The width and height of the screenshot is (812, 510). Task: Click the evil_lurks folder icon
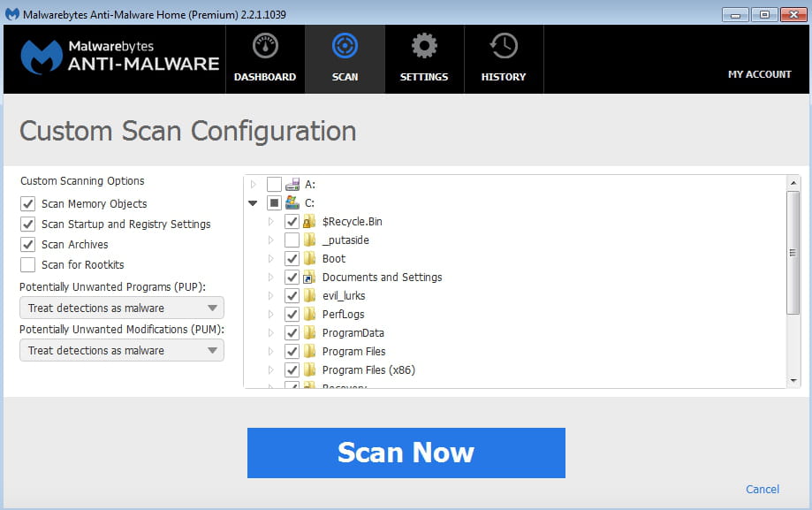pyautogui.click(x=310, y=296)
